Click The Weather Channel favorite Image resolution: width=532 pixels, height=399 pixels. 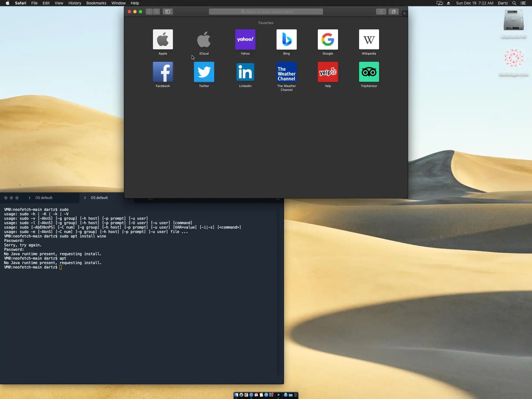286,72
